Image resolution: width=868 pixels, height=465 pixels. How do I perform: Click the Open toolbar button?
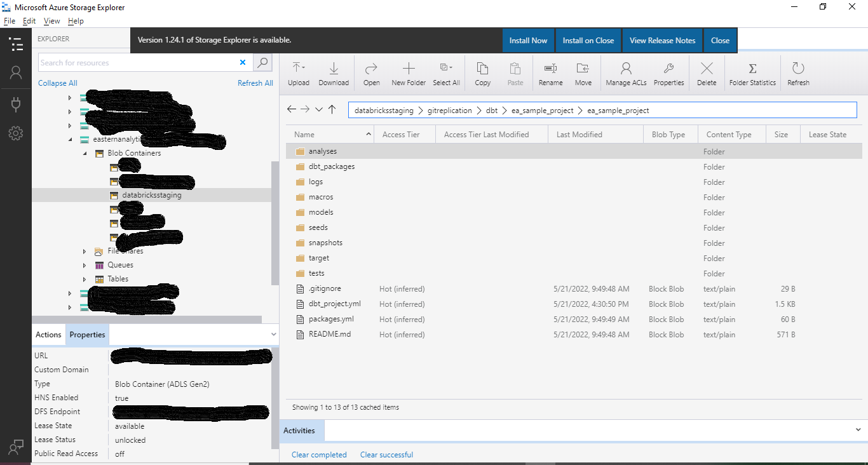click(x=372, y=74)
